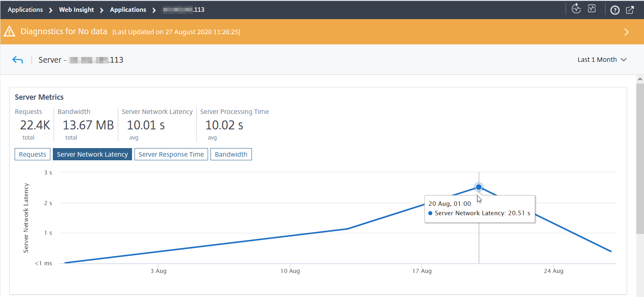Open the Last 1 Month time dropdown
644x297 pixels.
(602, 59)
